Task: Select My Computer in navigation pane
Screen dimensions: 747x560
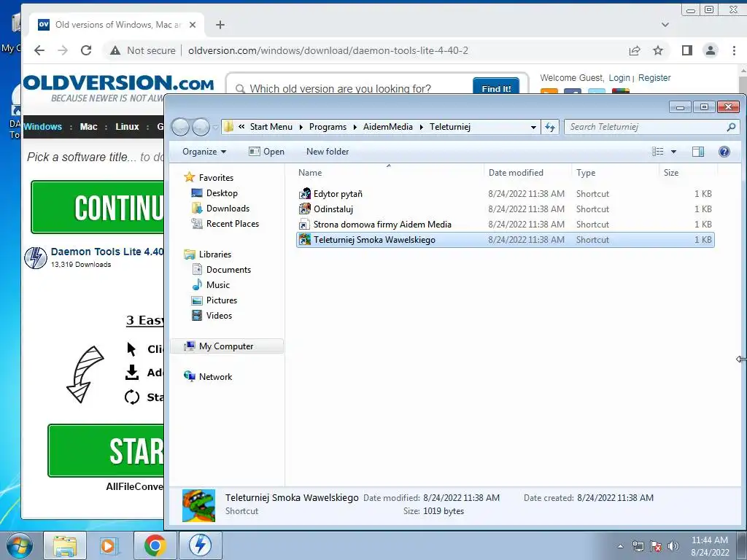Action: [226, 346]
